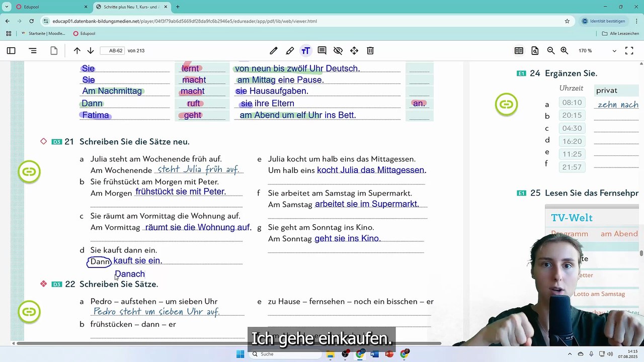This screenshot has height=362, width=644.
Task: Click the circled word 'Dann' in exercise d
Action: pyautogui.click(x=100, y=261)
